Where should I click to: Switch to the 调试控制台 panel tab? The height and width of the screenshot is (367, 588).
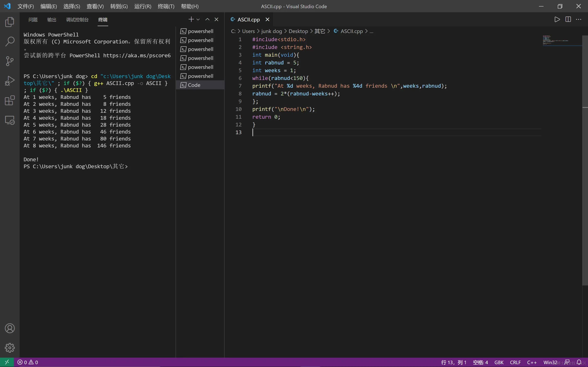[x=77, y=20]
